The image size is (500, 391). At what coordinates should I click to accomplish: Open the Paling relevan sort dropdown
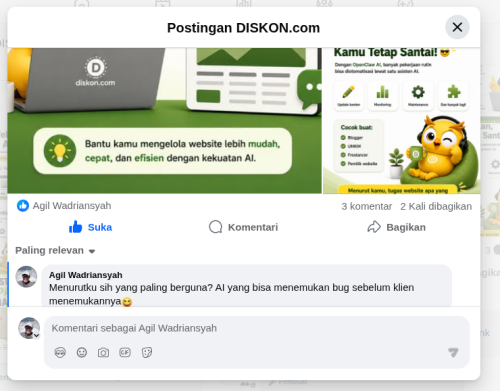point(55,250)
